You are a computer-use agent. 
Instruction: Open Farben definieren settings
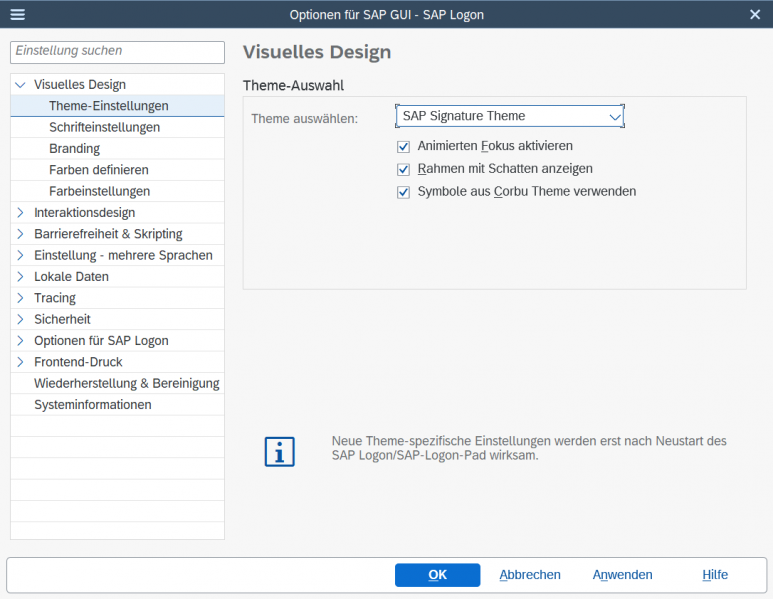point(117,170)
